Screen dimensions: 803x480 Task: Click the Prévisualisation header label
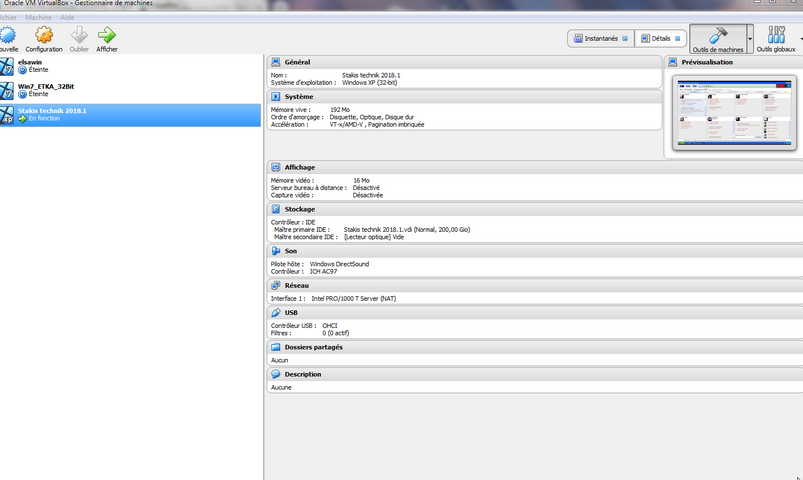click(x=707, y=62)
